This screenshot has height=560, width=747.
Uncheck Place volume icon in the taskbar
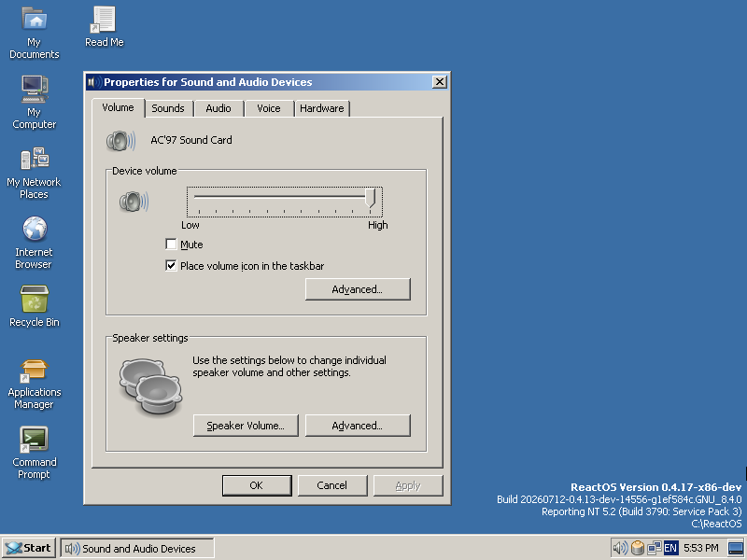[171, 266]
